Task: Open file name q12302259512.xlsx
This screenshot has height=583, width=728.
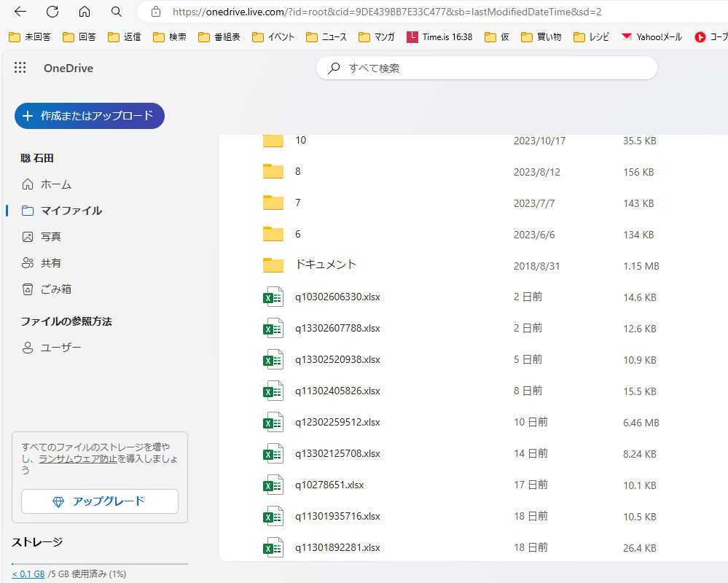Action: point(337,423)
